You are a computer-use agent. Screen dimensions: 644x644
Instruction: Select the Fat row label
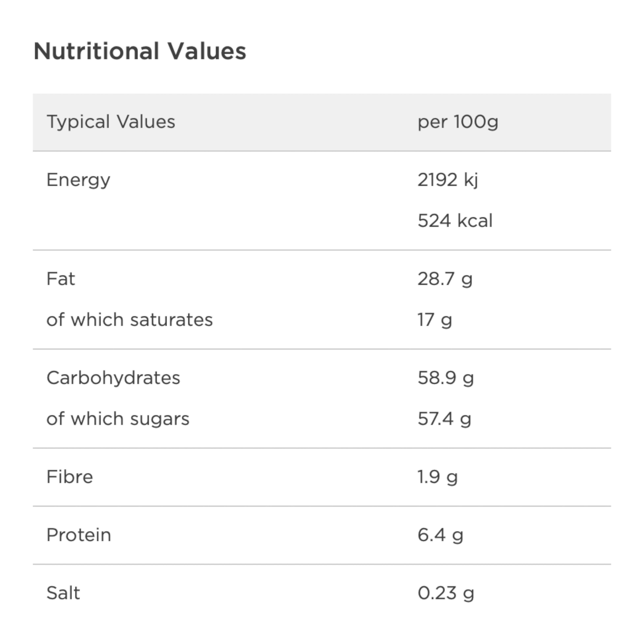[x=61, y=279]
